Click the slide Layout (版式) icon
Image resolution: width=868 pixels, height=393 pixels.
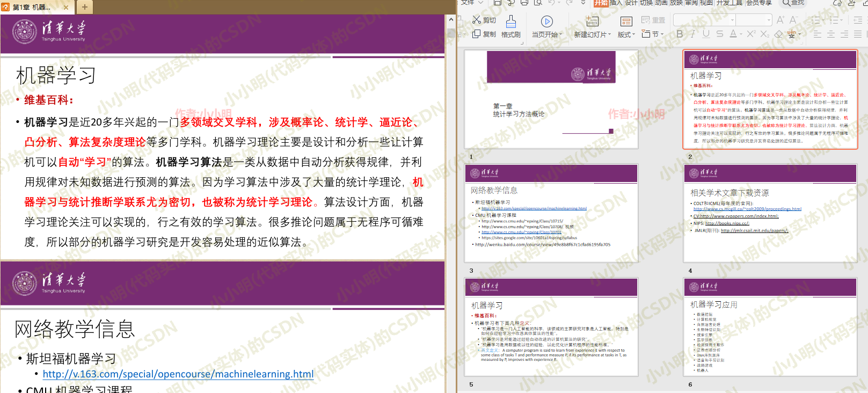pos(626,21)
